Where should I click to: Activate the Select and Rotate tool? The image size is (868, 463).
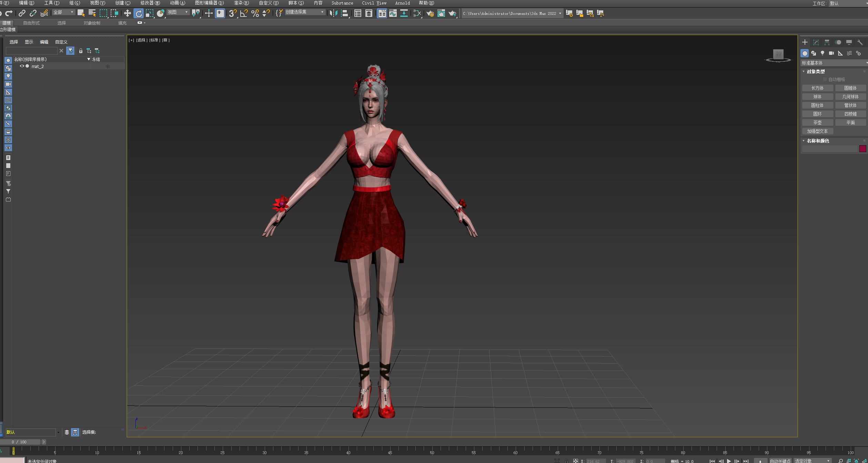click(x=139, y=13)
